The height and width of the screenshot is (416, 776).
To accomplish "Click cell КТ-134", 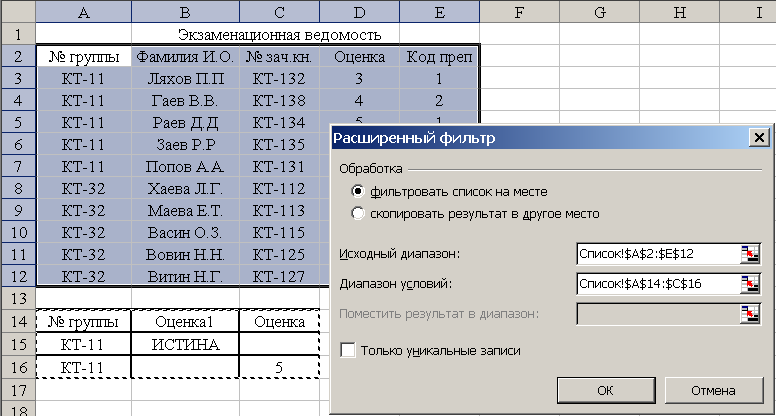I will pos(280,123).
